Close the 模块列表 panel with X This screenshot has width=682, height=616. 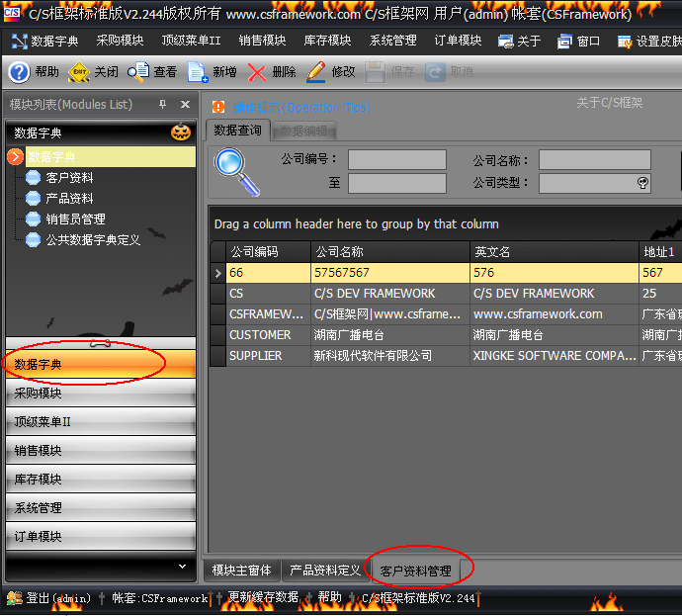(185, 104)
